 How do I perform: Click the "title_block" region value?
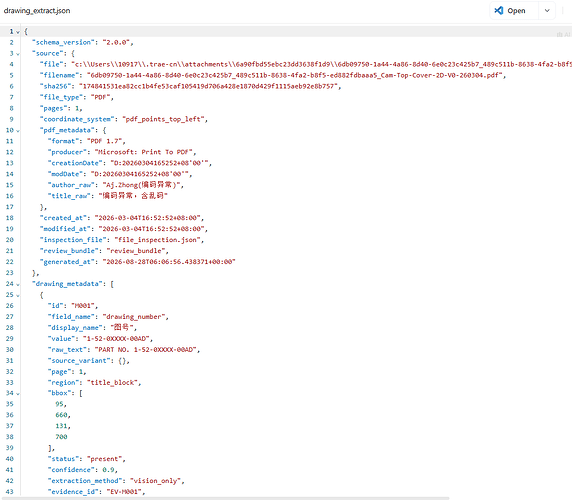[x=112, y=382]
